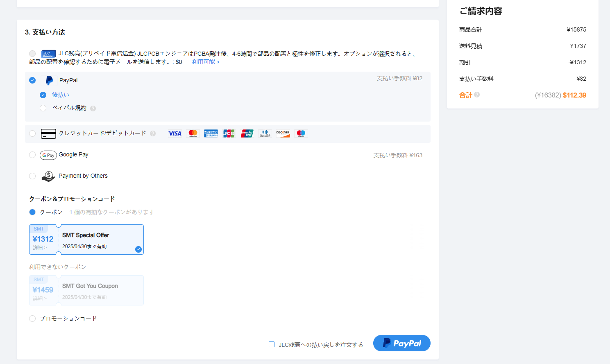Expand 詳細 > on ¥1459 coupon
Screen dimensions: 610x364
coord(40,298)
